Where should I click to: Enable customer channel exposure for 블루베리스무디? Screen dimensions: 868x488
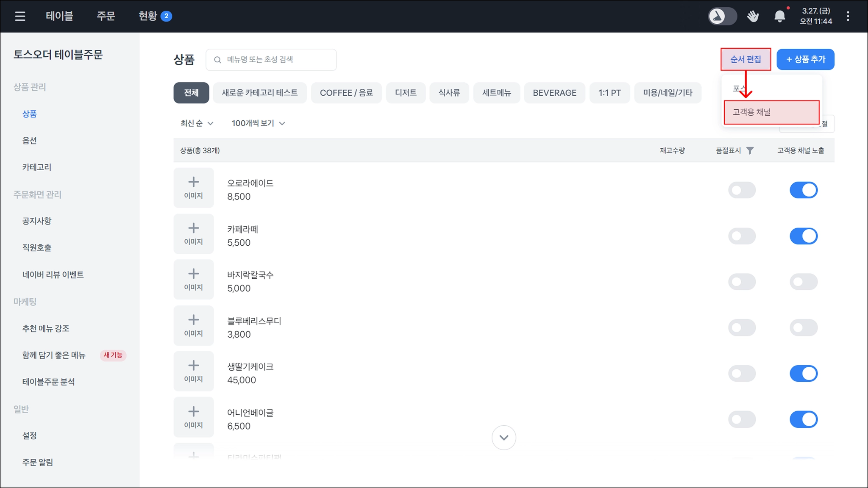(x=803, y=327)
